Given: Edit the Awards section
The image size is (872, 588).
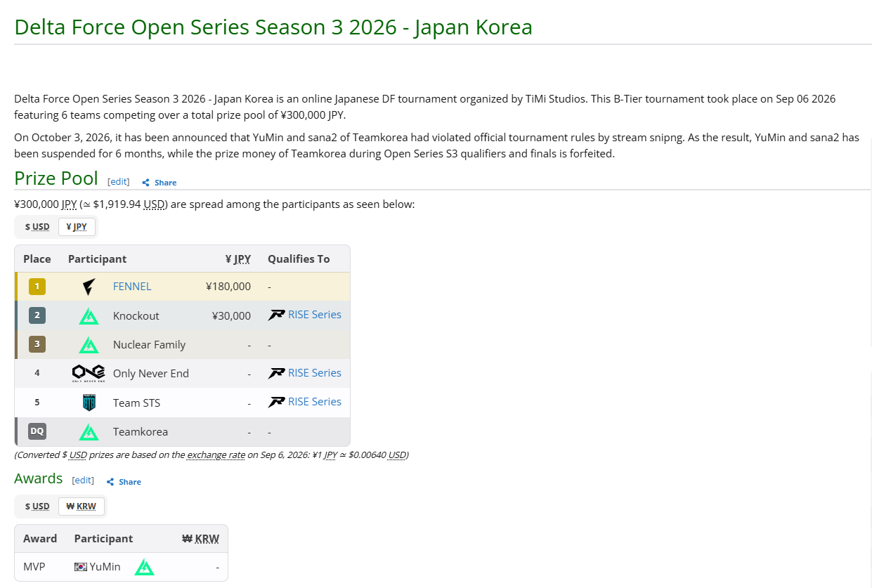Looking at the screenshot, I should pyautogui.click(x=83, y=480).
